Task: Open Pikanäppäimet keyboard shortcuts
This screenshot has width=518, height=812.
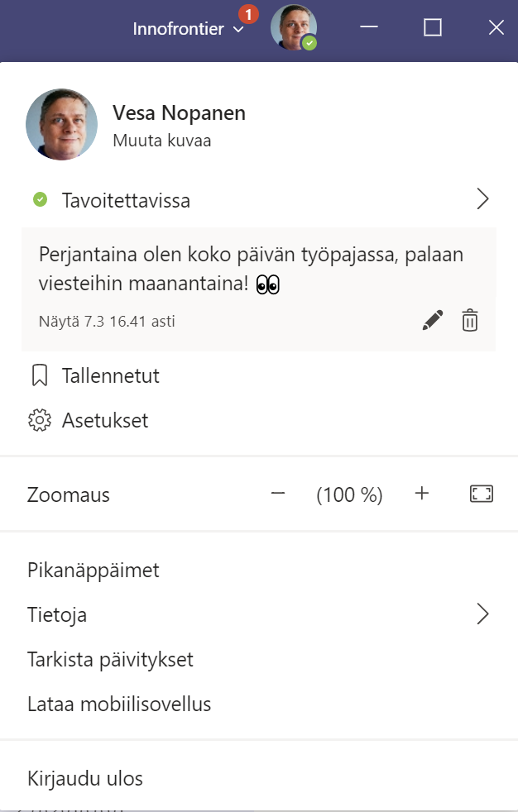Action: 94,571
